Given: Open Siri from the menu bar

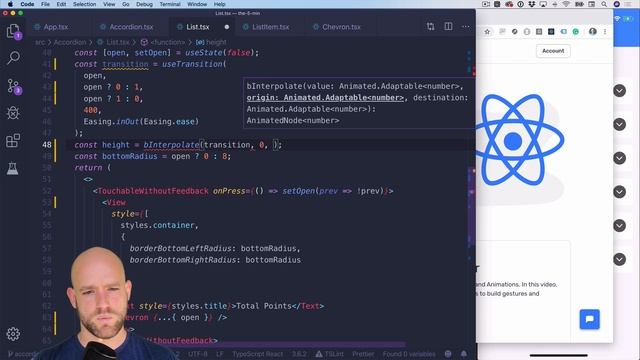Looking at the screenshot, I should tap(617, 4).
